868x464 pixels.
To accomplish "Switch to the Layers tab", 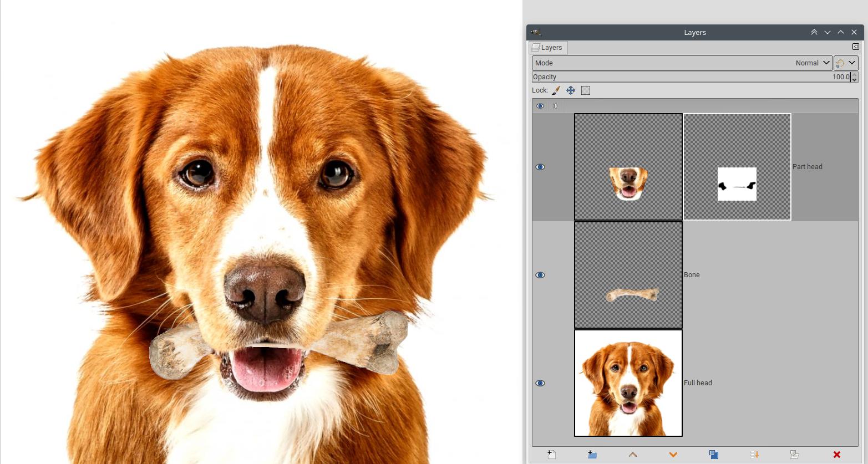I will click(x=548, y=48).
